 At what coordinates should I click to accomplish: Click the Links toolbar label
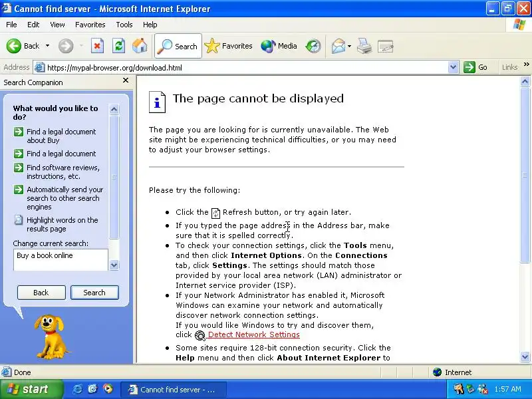(x=509, y=67)
